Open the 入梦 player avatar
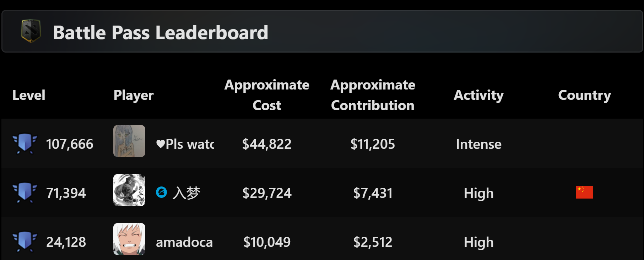 tap(129, 190)
